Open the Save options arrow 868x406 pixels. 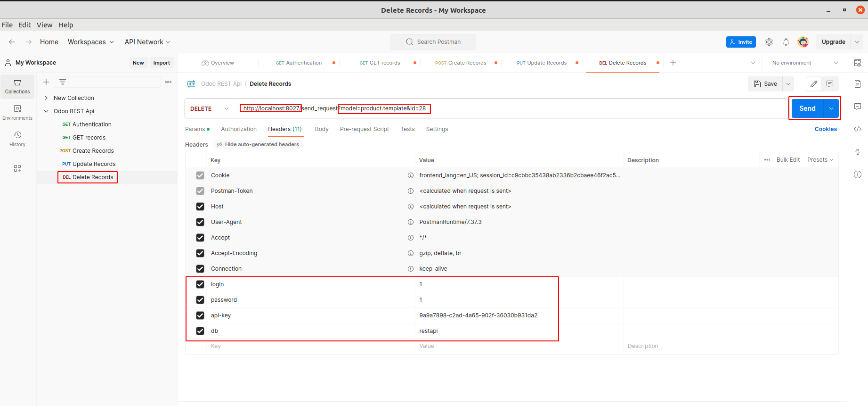coord(788,84)
